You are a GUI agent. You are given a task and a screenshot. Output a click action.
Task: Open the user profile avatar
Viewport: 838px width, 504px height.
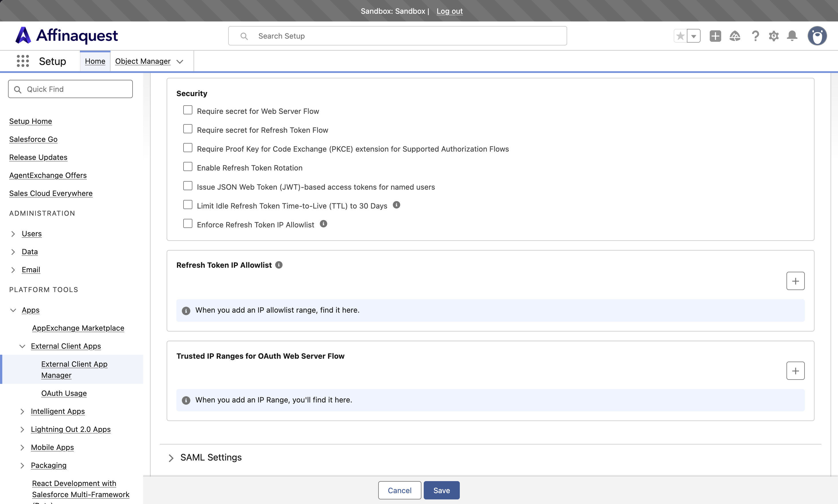(x=817, y=36)
